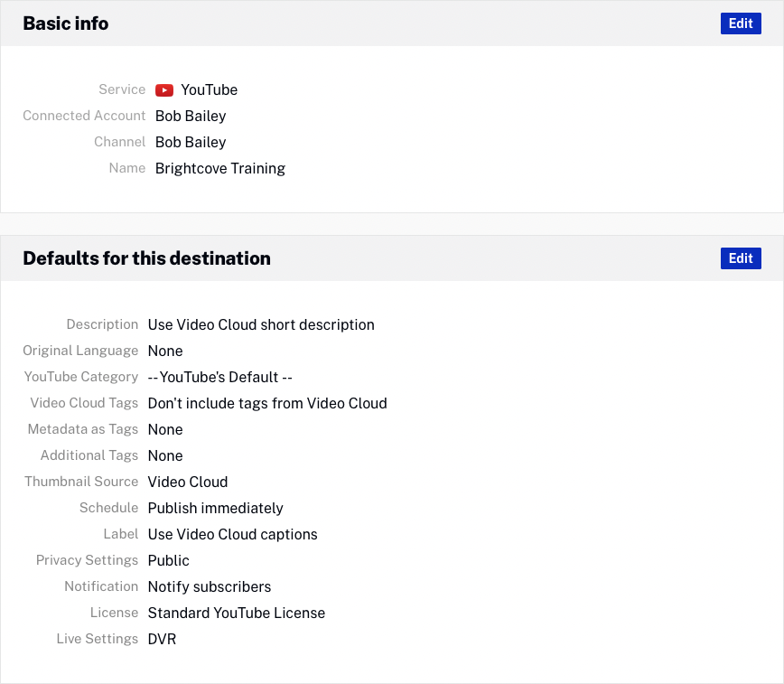Select the Brightcove Training name value
Viewport: 784px width, 684px height.
click(220, 168)
